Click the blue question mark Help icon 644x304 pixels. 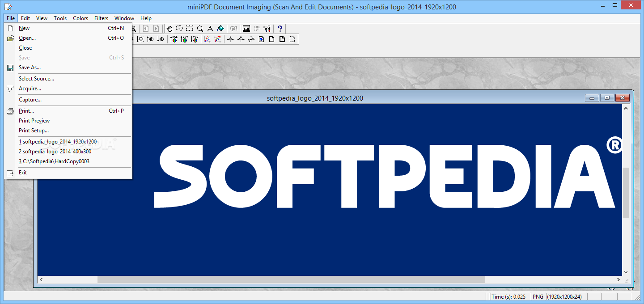point(280,28)
